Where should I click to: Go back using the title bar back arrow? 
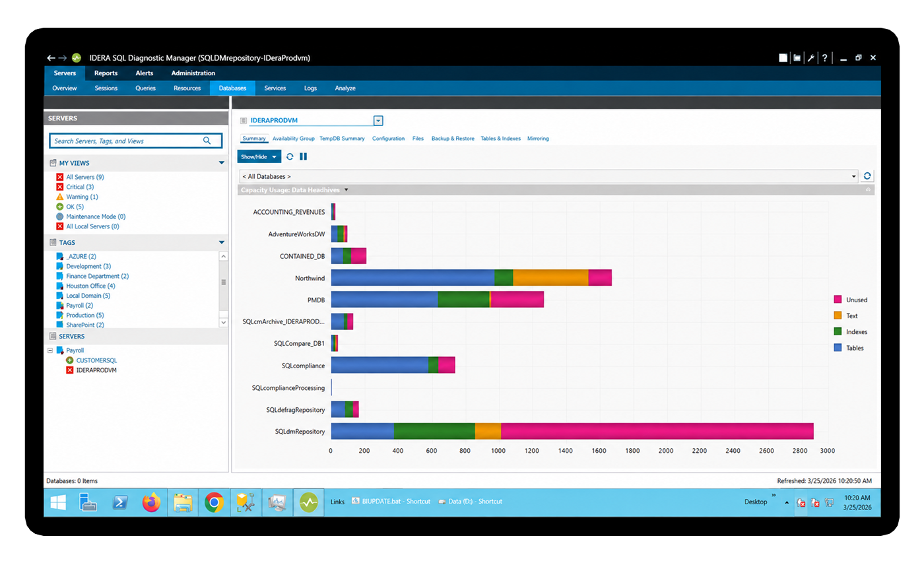[x=51, y=58]
